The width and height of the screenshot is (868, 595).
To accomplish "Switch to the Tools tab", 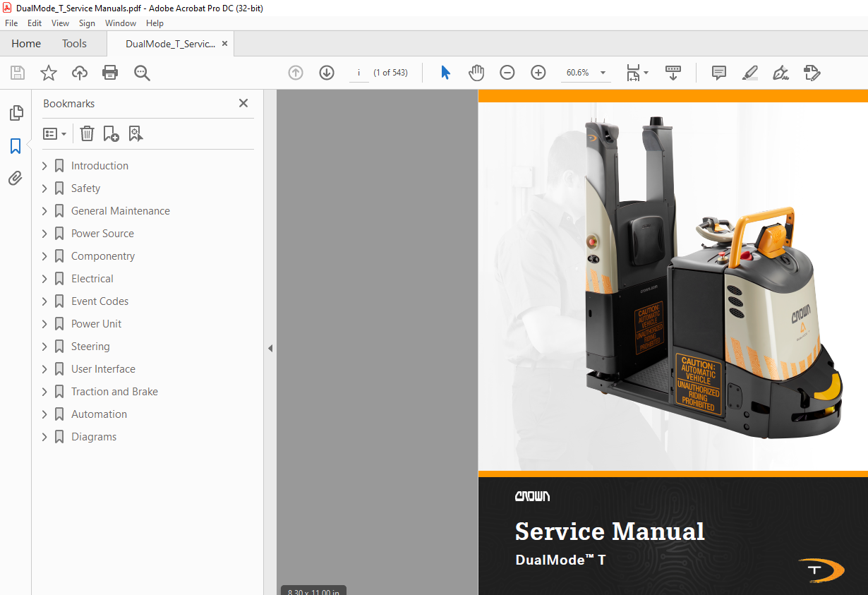I will click(74, 44).
